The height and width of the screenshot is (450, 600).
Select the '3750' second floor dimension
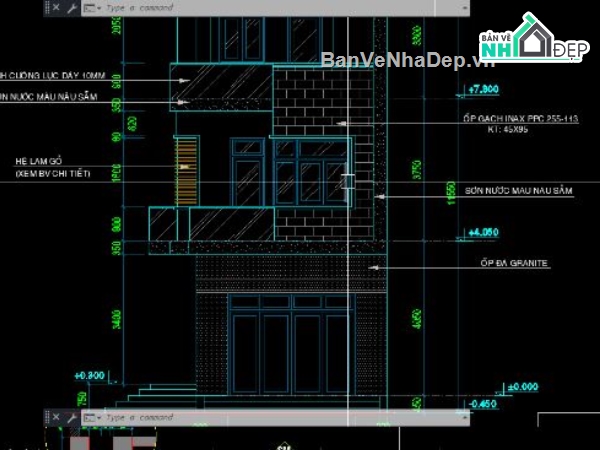coord(417,170)
